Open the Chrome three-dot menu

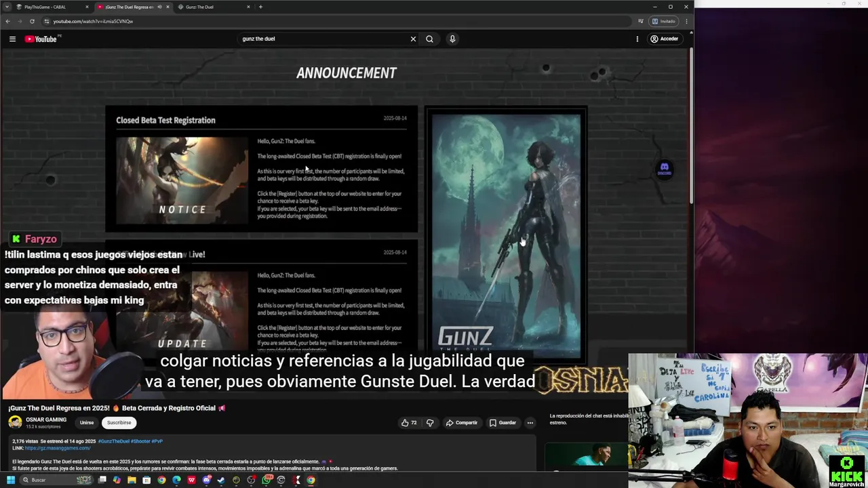coord(686,21)
